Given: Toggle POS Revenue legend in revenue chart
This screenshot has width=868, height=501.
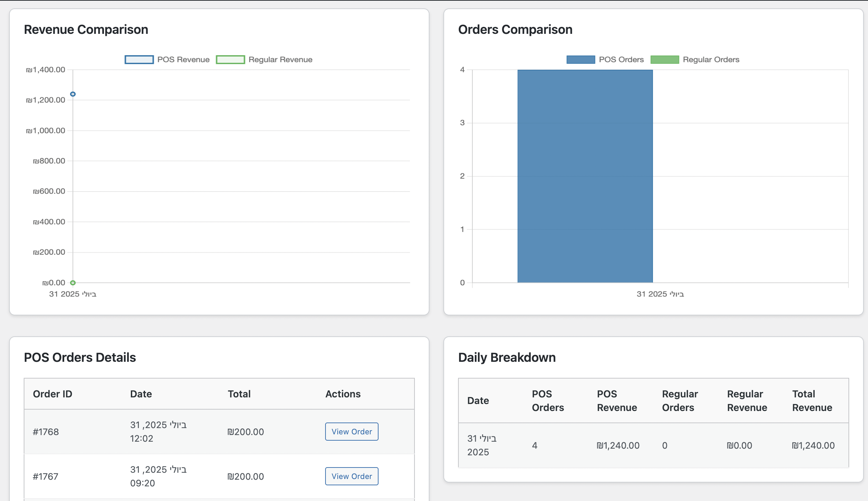Looking at the screenshot, I should [183, 60].
